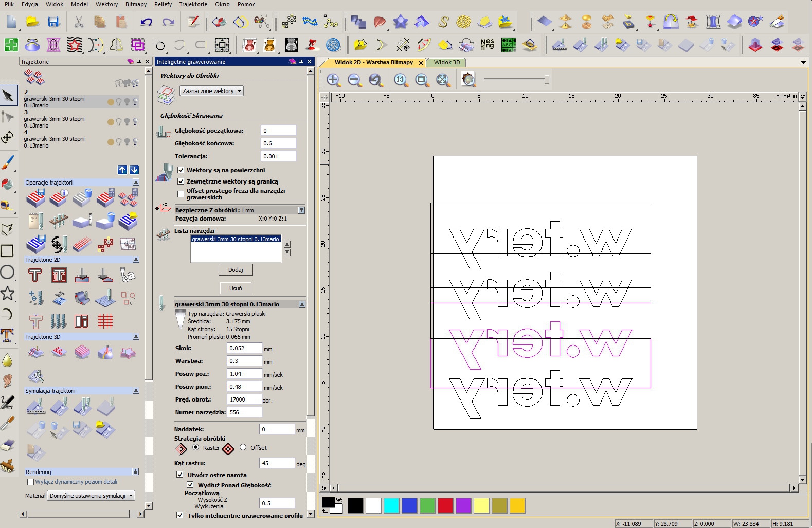
Task: Pick the cyan color swatch
Action: 391,505
